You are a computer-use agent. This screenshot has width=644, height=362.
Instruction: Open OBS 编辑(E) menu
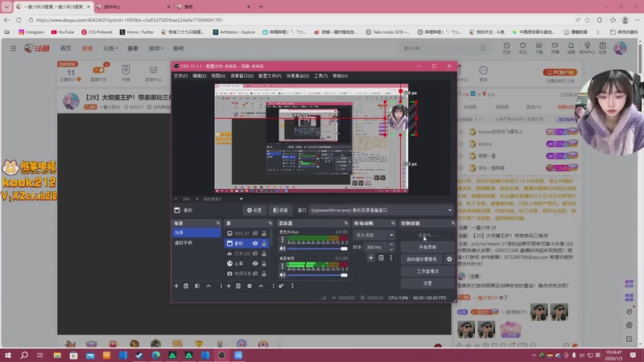[199, 76]
